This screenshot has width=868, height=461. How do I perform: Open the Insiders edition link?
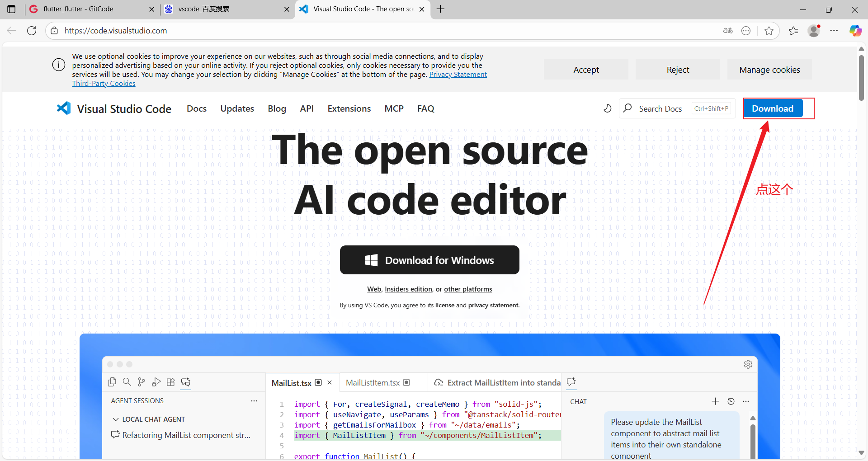click(408, 289)
